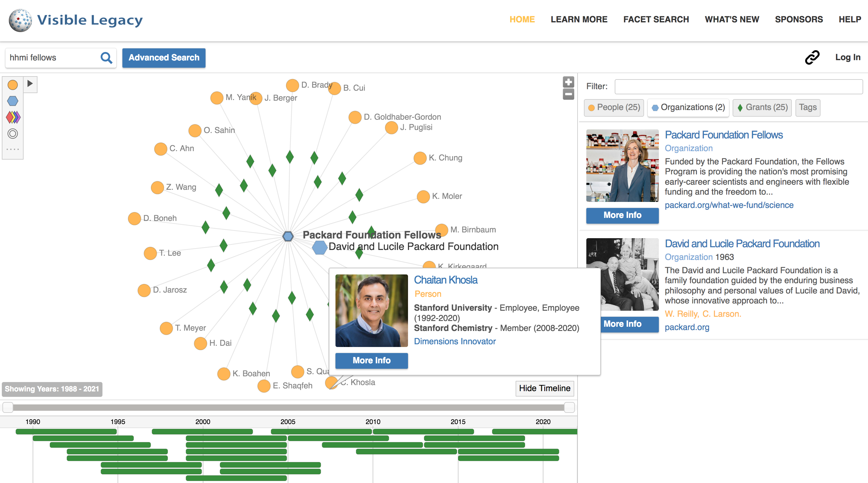Open the Dimensions Innovator link
Screen dimensions: 868x483
click(455, 342)
